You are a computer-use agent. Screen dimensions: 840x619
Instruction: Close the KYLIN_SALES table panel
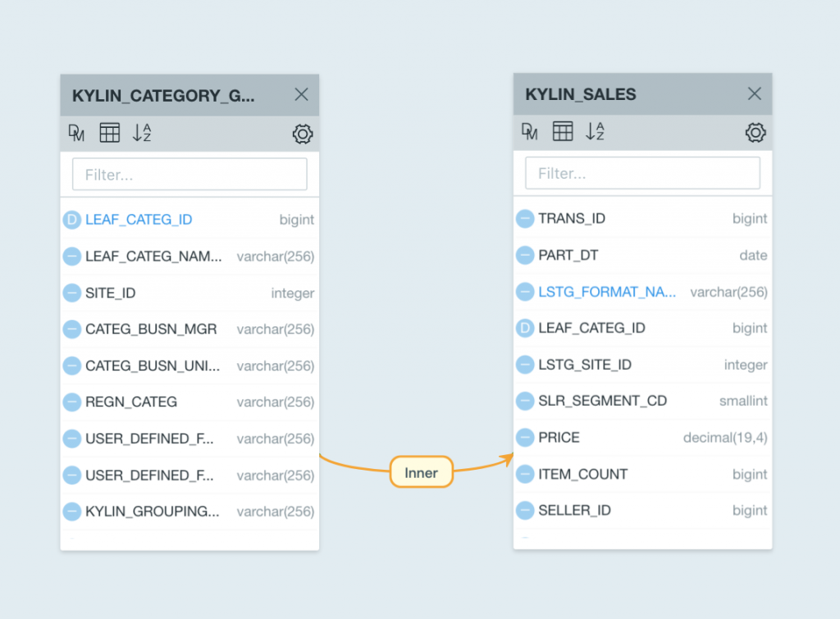tap(755, 93)
